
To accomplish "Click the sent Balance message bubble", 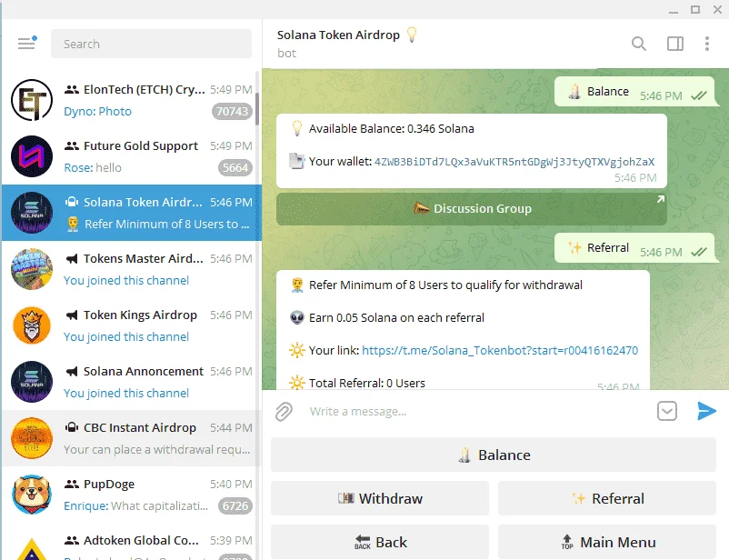I will pos(634,92).
